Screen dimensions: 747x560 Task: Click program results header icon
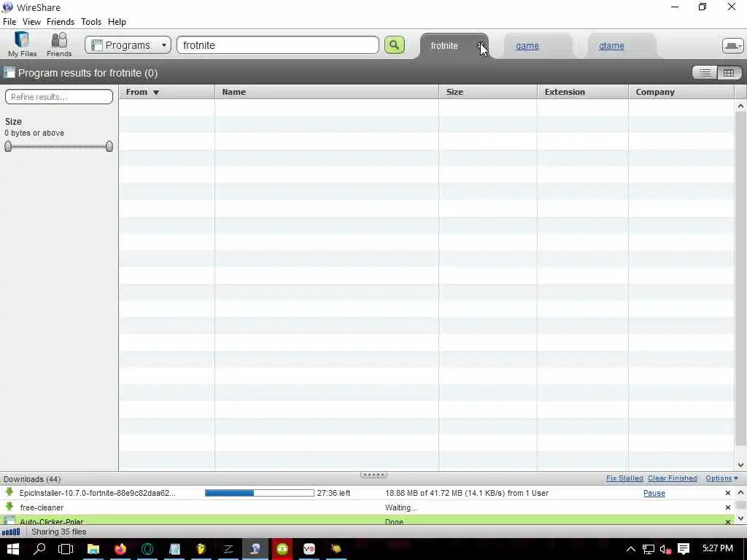tap(9, 72)
